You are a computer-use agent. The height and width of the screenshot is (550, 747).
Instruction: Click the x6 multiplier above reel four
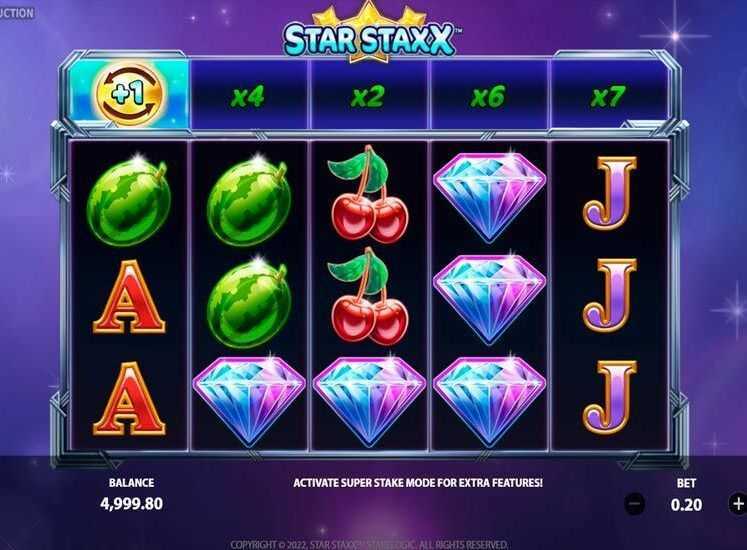487,97
